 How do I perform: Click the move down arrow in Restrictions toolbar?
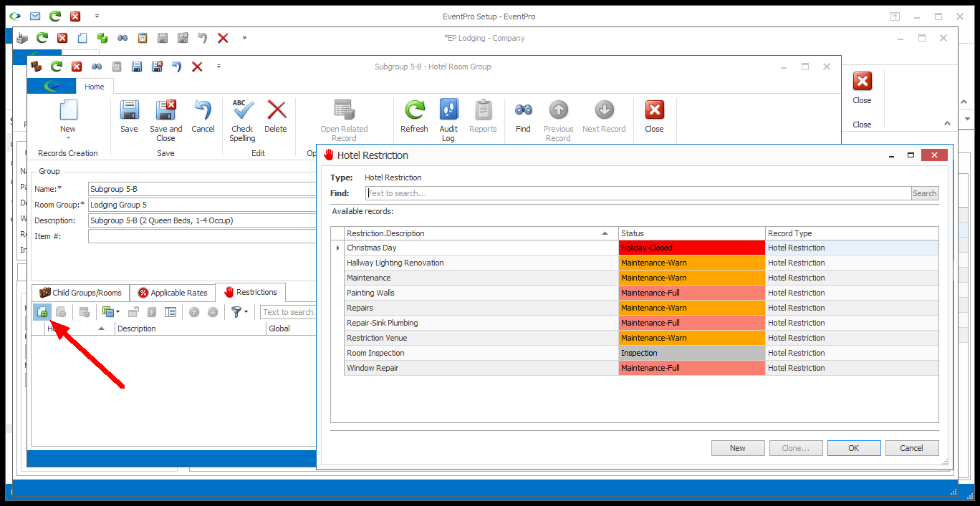tap(213, 312)
